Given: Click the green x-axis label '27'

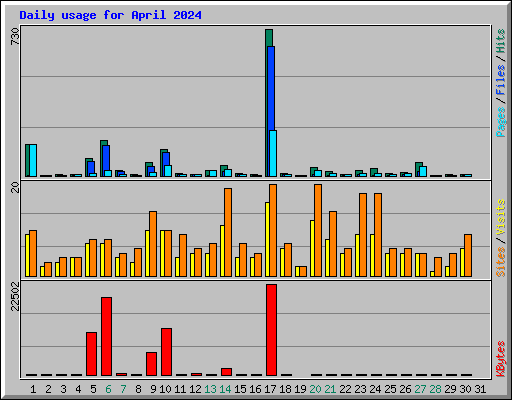Looking at the screenshot, I should [x=420, y=389].
